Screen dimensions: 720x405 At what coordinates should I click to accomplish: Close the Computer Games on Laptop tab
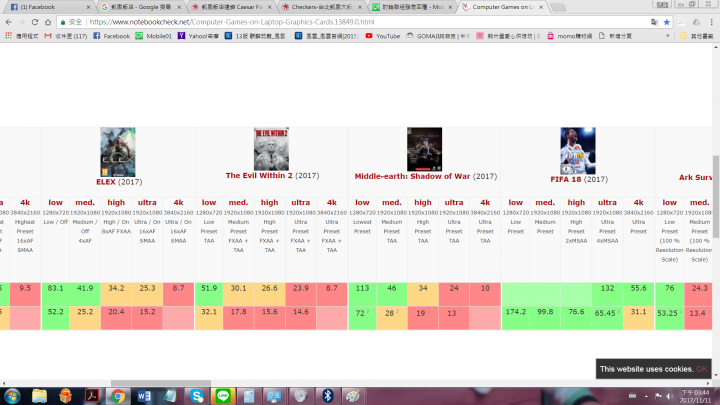541,7
